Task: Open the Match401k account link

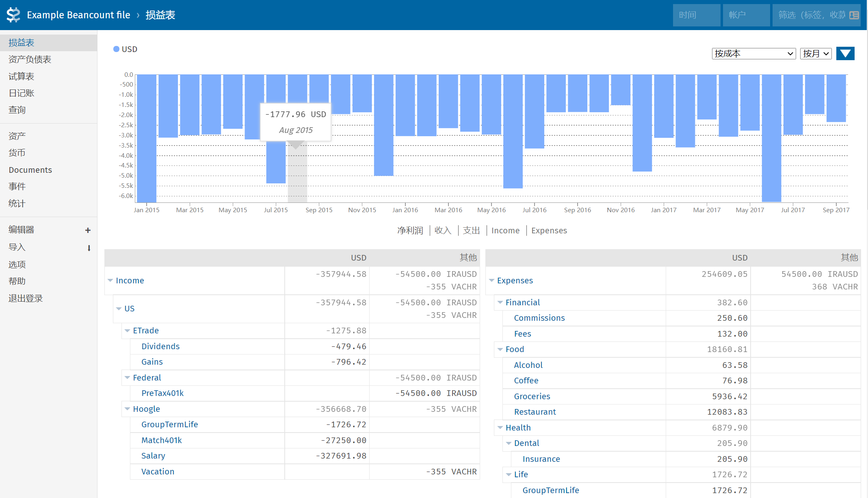Action: (162, 440)
